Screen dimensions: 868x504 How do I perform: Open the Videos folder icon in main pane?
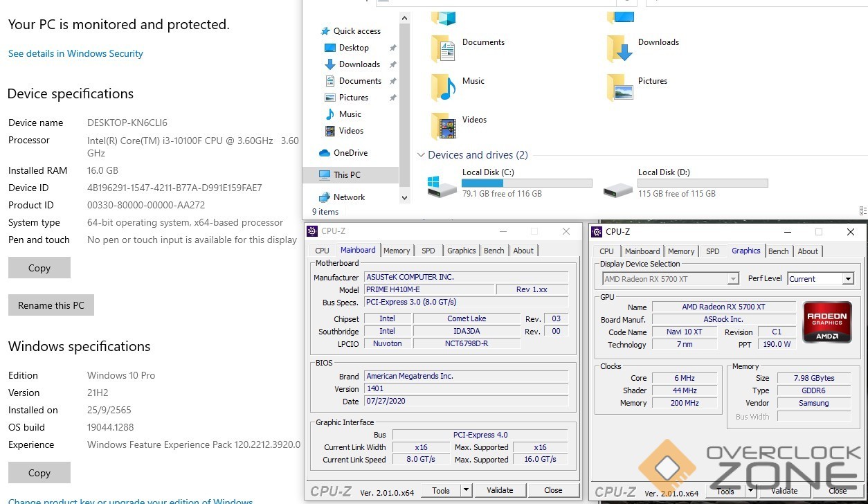[x=443, y=127]
